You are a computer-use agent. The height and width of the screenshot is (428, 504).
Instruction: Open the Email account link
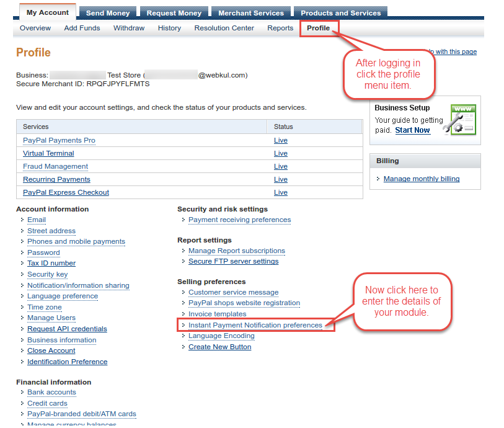click(x=37, y=220)
